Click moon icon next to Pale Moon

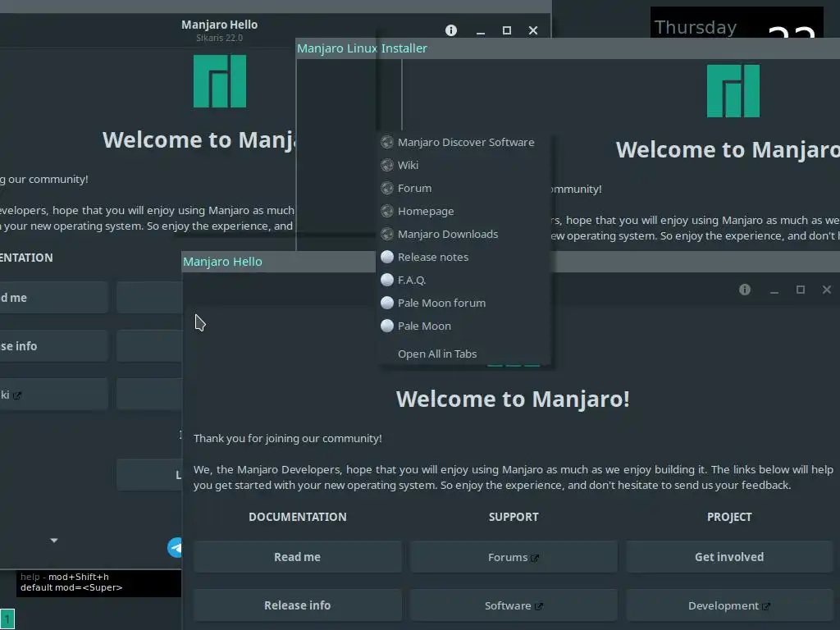pyautogui.click(x=387, y=326)
